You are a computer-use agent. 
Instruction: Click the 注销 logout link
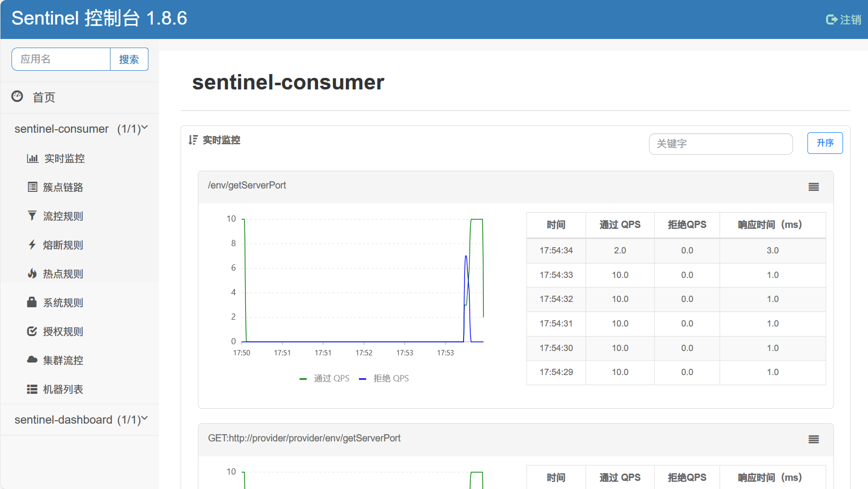(x=850, y=20)
